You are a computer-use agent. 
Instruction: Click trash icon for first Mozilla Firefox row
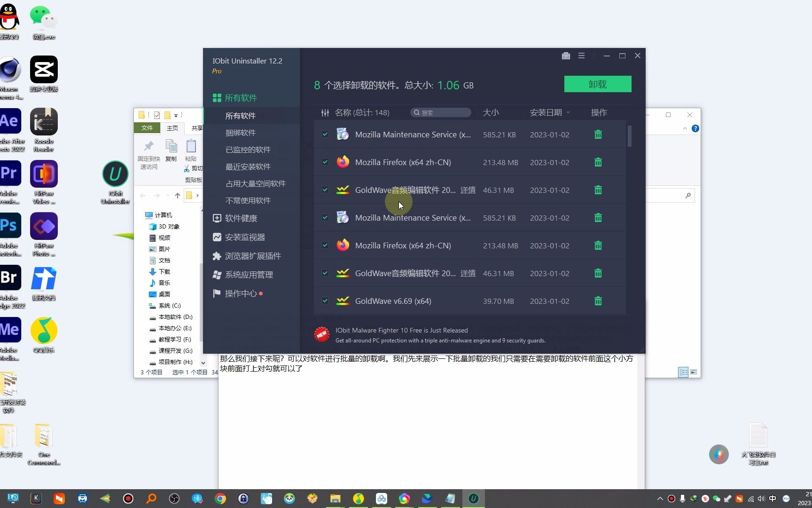click(x=598, y=162)
